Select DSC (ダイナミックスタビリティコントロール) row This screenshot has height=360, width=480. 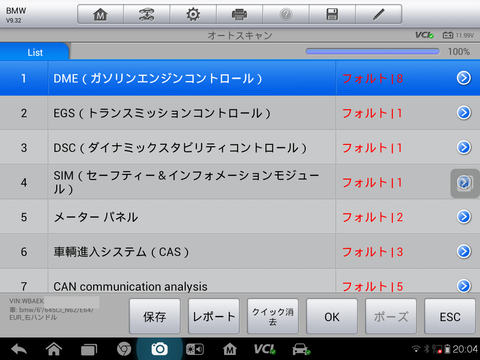pyautogui.click(x=240, y=148)
